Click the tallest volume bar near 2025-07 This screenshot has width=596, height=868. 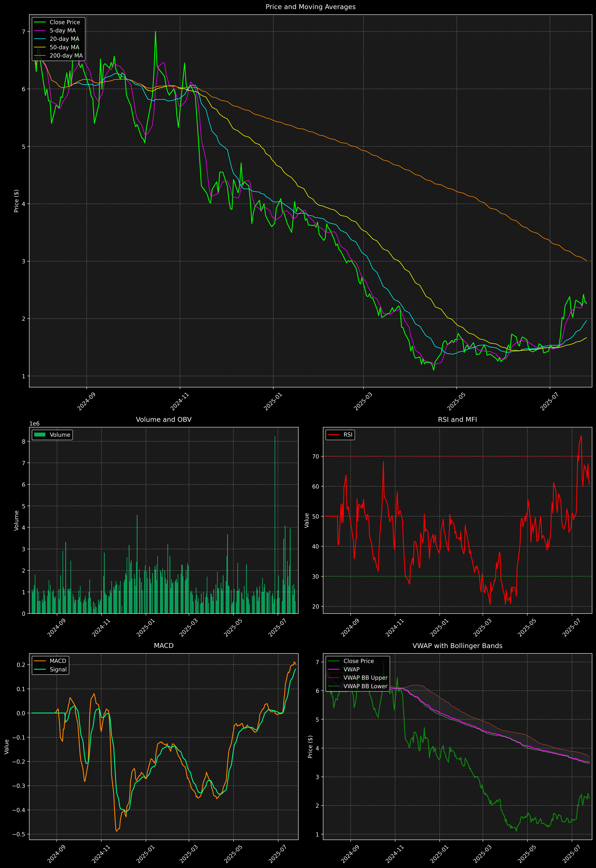[275, 525]
